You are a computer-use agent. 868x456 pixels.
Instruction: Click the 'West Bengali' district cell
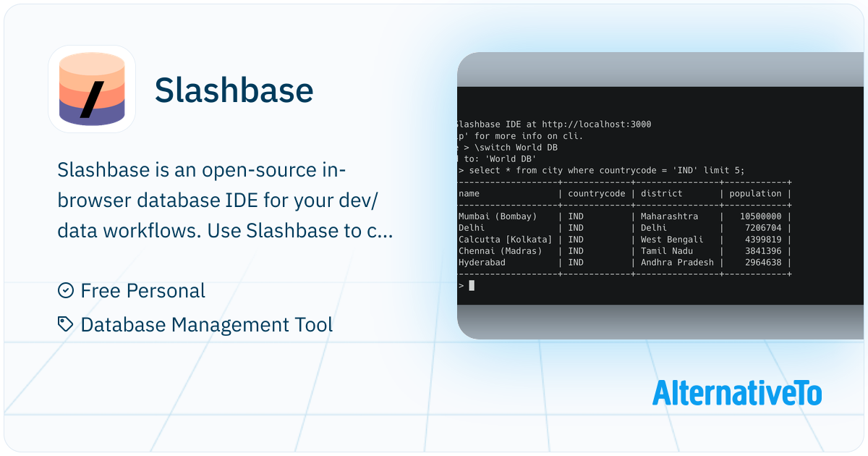click(672, 240)
